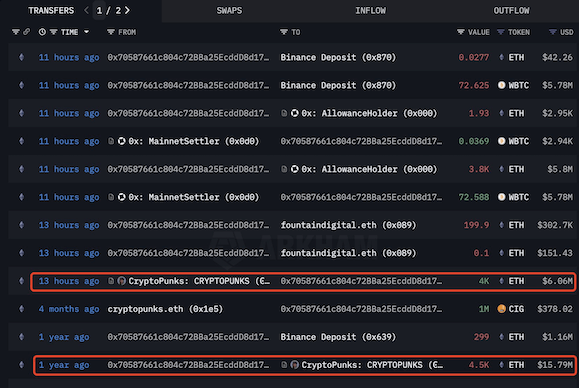The height and width of the screenshot is (388, 579).
Task: Click 0x logo on AllowanceHolder 3.8K row
Action: tap(295, 169)
